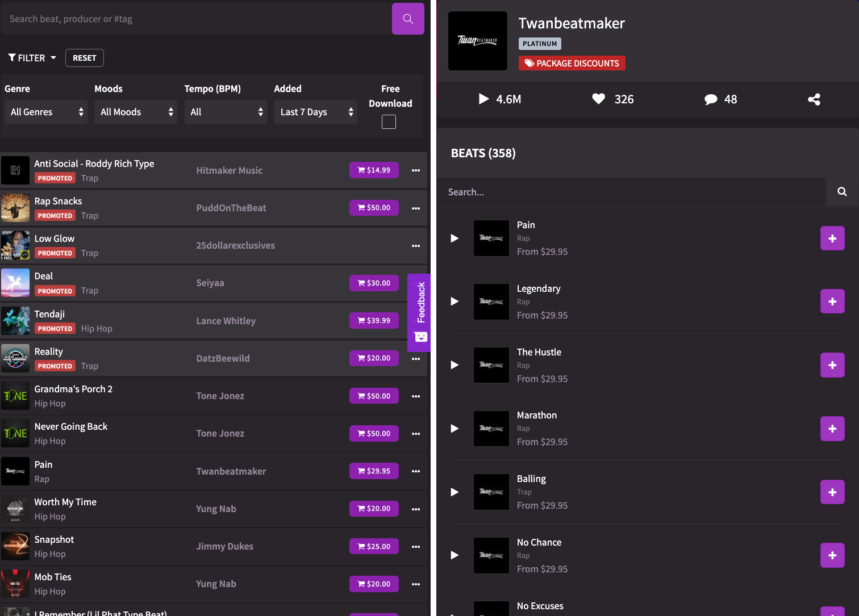
Task: Click the Jimmy Dukes producer name
Action: [x=225, y=546]
